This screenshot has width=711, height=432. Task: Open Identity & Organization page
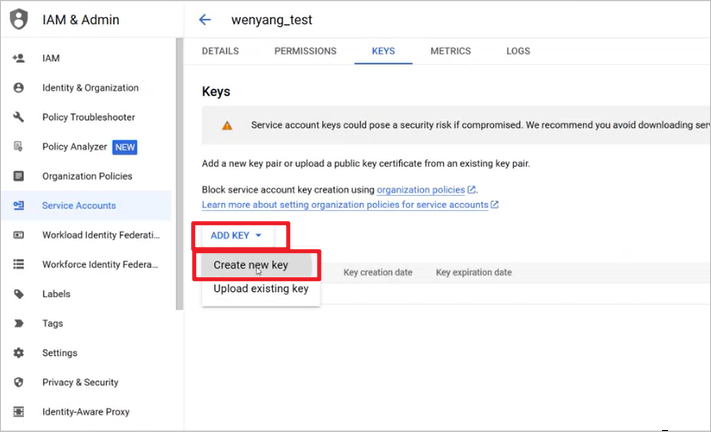(90, 87)
